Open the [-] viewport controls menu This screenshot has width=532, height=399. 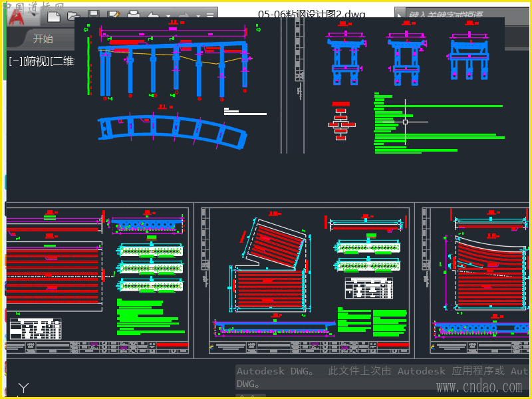15,61
